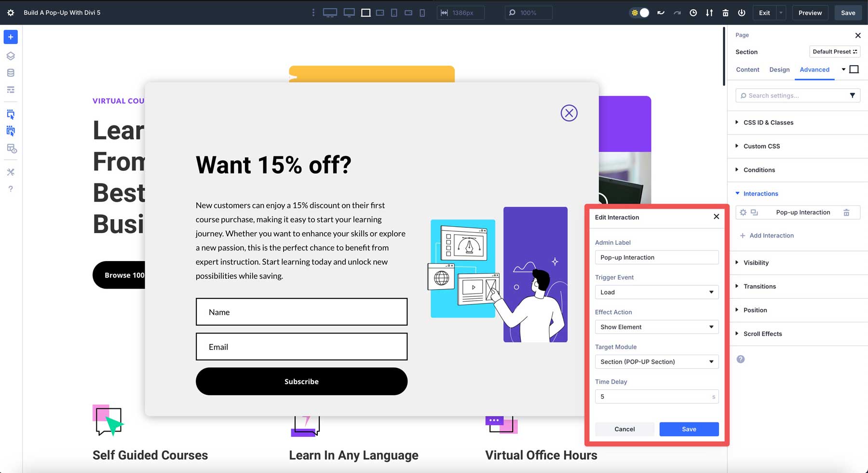
Task: Open the Layers panel icon
Action: click(11, 56)
